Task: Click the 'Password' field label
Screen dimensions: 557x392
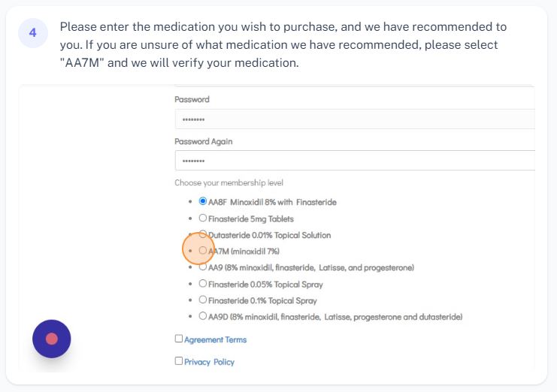Action: coord(192,99)
